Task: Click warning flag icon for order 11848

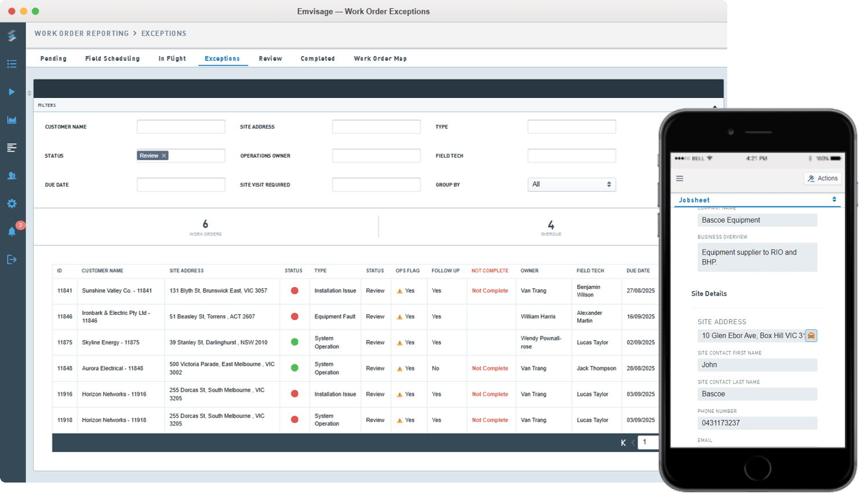Action: (399, 369)
